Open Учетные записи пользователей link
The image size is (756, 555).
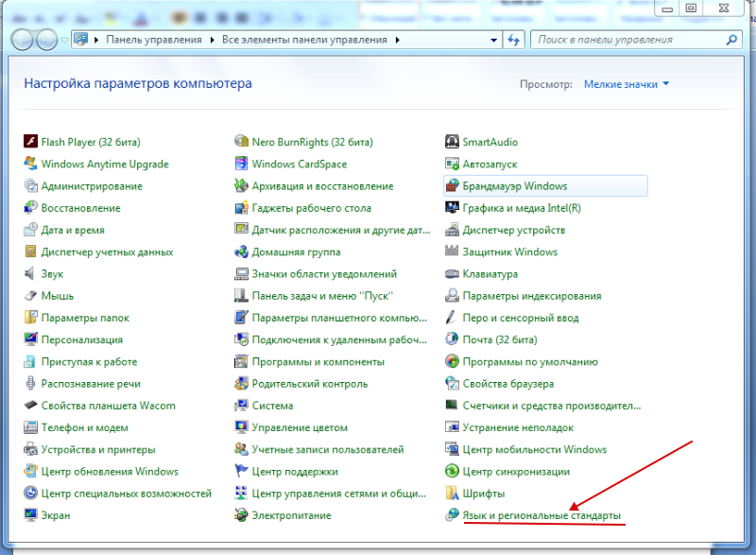[328, 449]
